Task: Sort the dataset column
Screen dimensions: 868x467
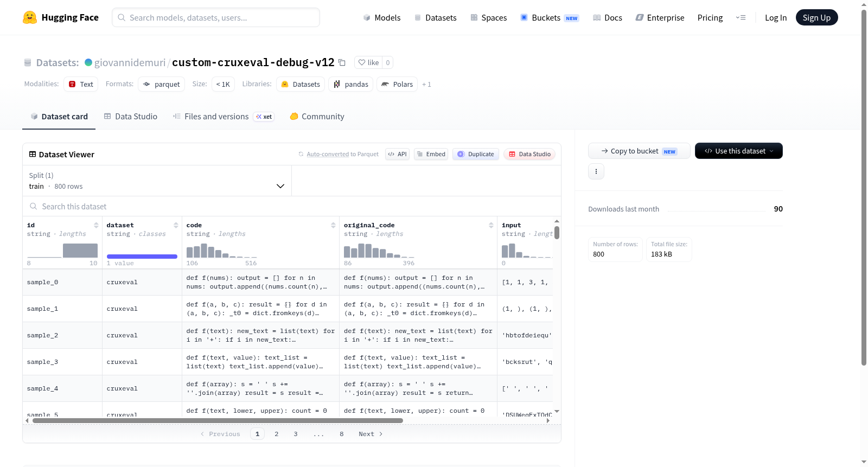Action: (x=176, y=225)
